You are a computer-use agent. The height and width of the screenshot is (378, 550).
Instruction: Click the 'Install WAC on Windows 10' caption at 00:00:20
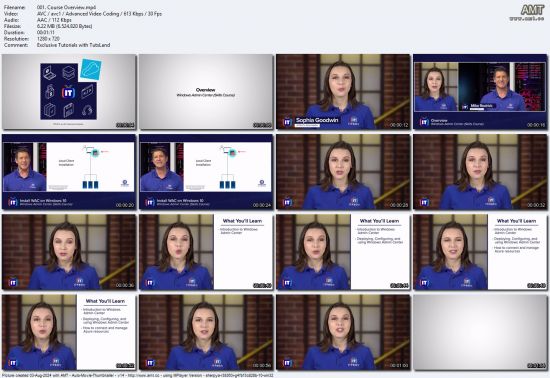pos(43,201)
